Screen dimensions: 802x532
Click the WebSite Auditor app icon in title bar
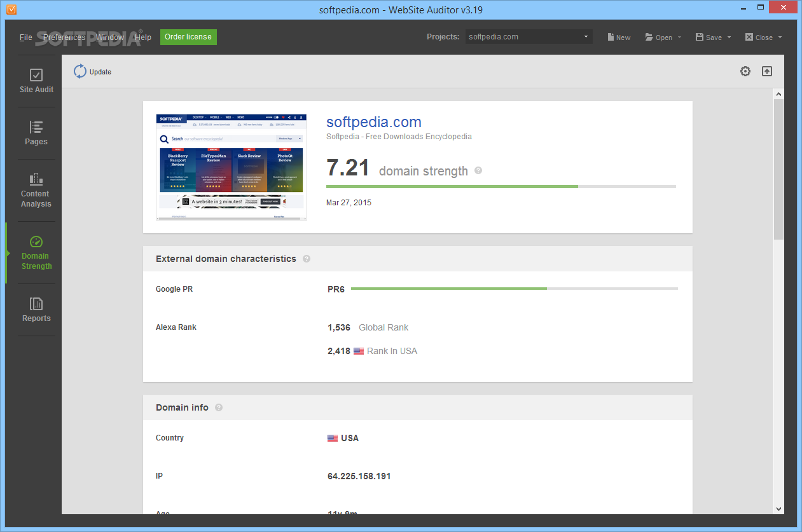point(11,10)
